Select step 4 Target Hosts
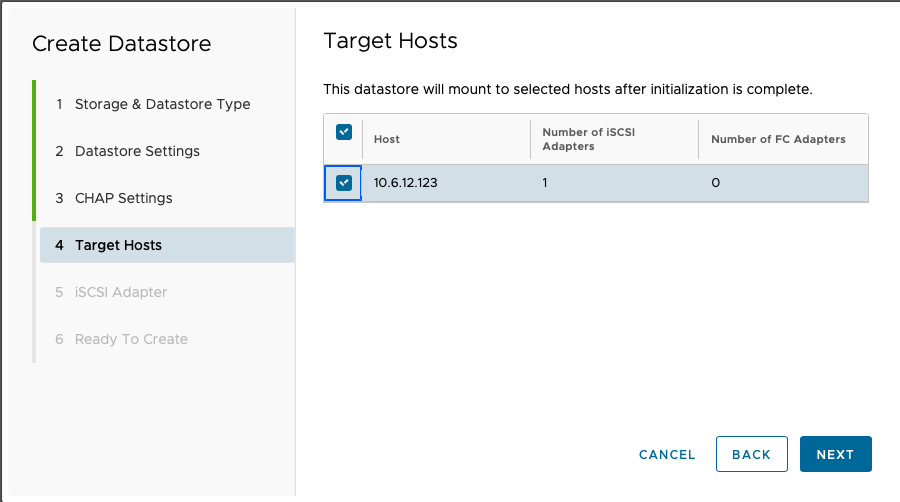The image size is (900, 502). pyautogui.click(x=118, y=245)
